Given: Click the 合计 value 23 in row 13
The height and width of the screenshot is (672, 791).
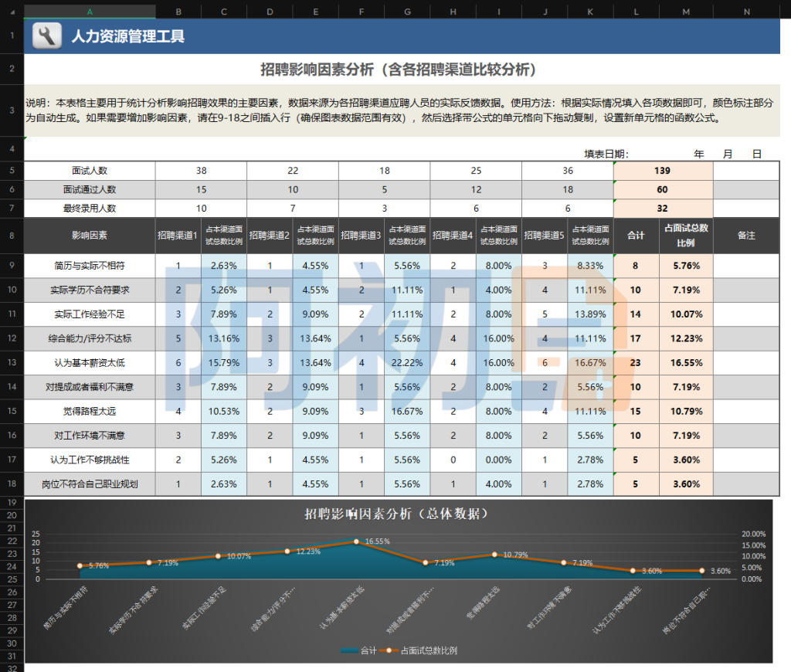Looking at the screenshot, I should [637, 363].
